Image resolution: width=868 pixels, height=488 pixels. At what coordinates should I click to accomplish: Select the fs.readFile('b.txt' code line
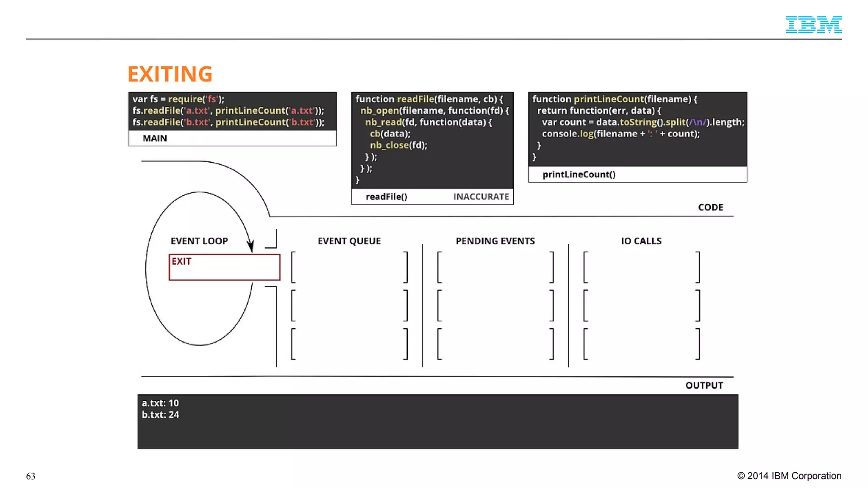coord(228,122)
